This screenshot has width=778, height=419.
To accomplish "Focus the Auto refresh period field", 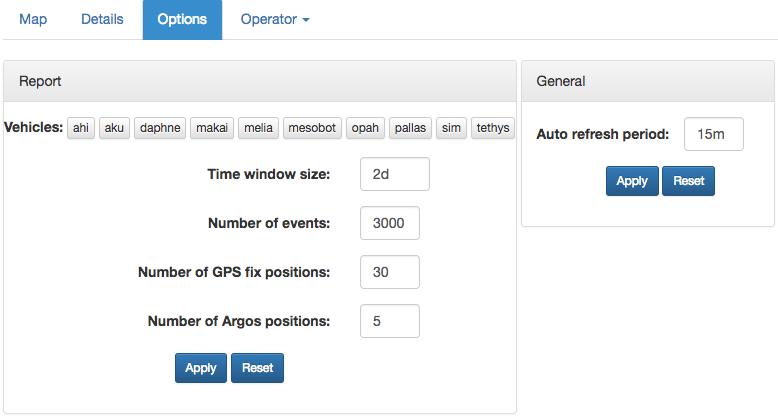I will [713, 134].
